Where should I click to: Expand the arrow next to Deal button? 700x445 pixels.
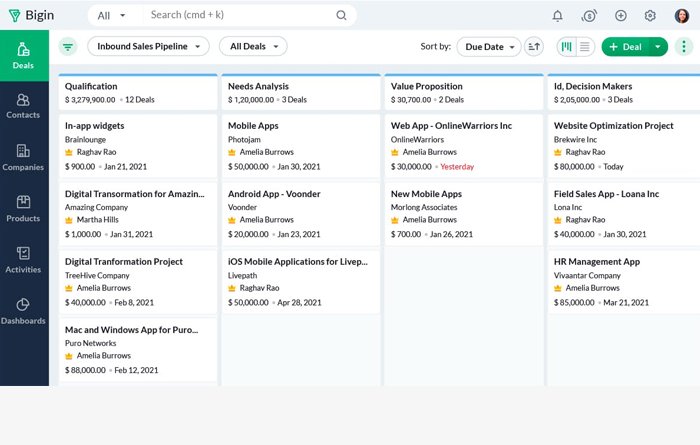click(658, 47)
